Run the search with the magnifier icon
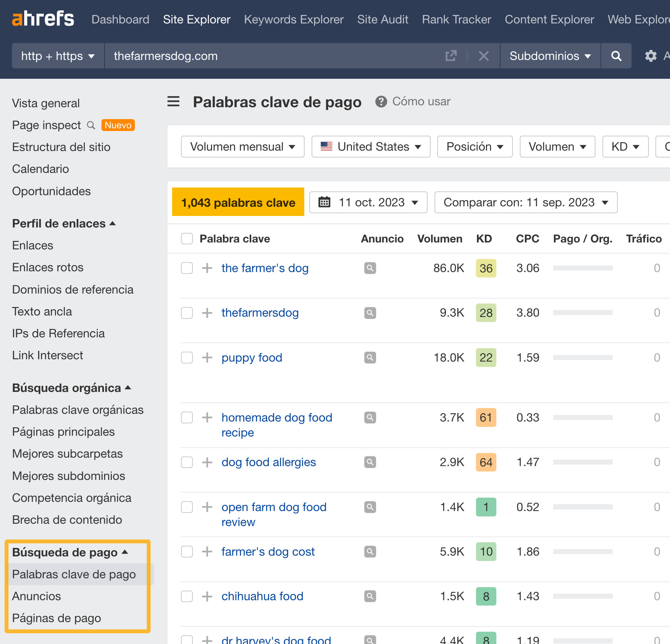Image resolution: width=670 pixels, height=644 pixels. click(x=616, y=56)
